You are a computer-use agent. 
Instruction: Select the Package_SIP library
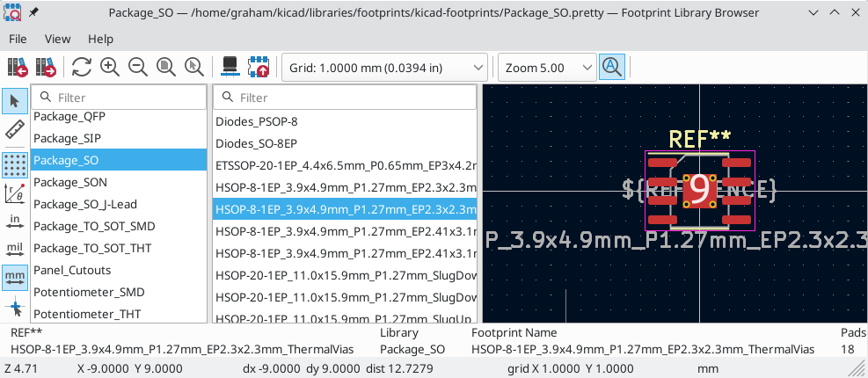click(x=119, y=138)
